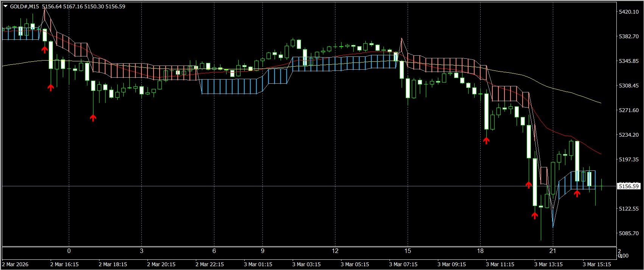
Task: Click the red moving average line's right end
Action: pos(600,153)
